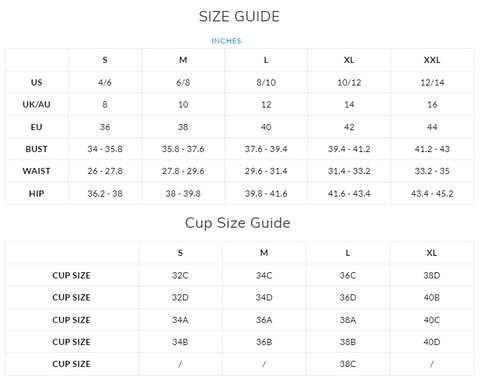Viewport: 480px width, 381px height.
Task: Select the BUST row label
Action: 36,149
